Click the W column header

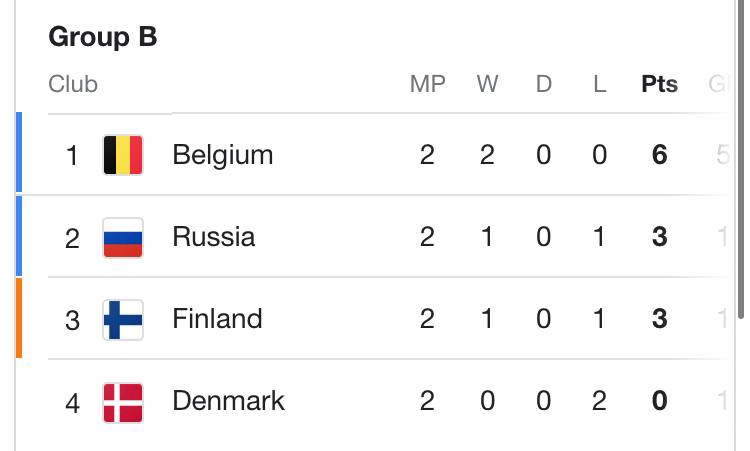coord(487,84)
